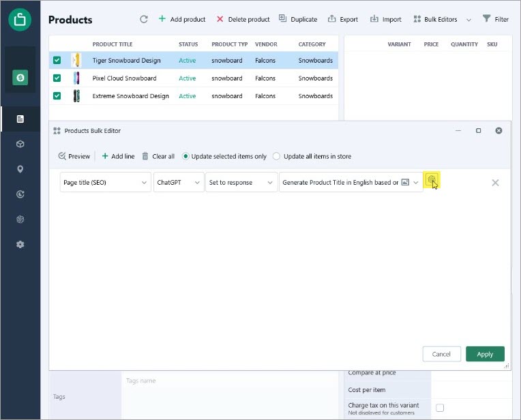The image size is (521, 420).
Task: Uncheck the Tiger Snowboard Design checkbox
Action: pos(57,60)
